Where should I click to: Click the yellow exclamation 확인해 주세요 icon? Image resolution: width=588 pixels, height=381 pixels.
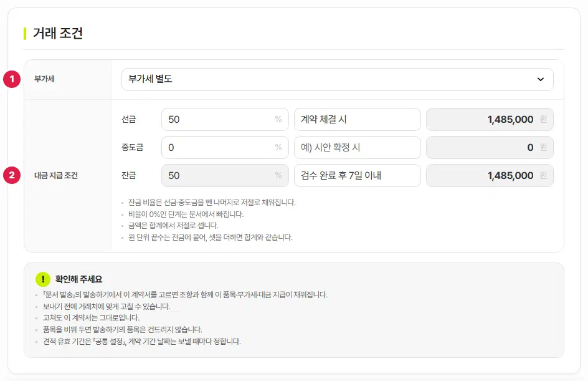pos(43,279)
